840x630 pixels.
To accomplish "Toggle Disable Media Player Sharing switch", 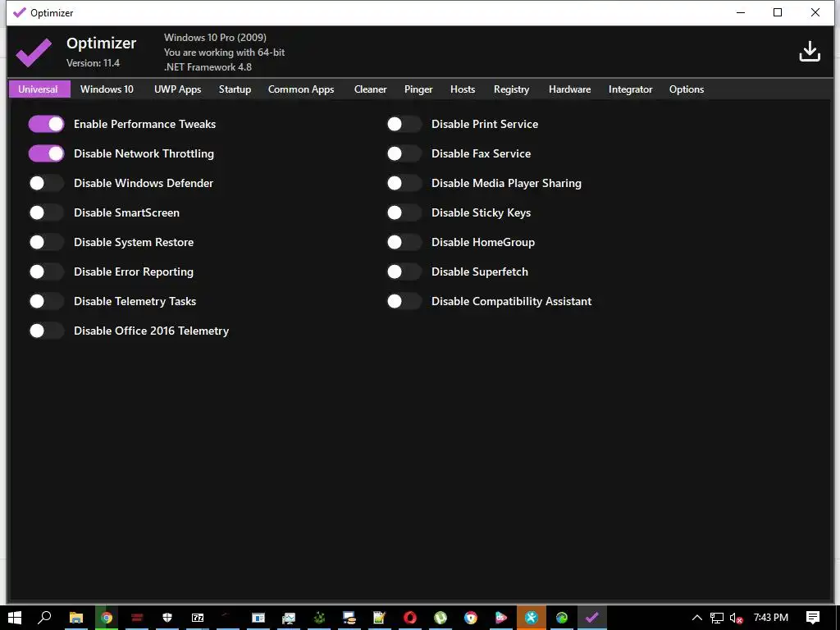I will (x=404, y=183).
